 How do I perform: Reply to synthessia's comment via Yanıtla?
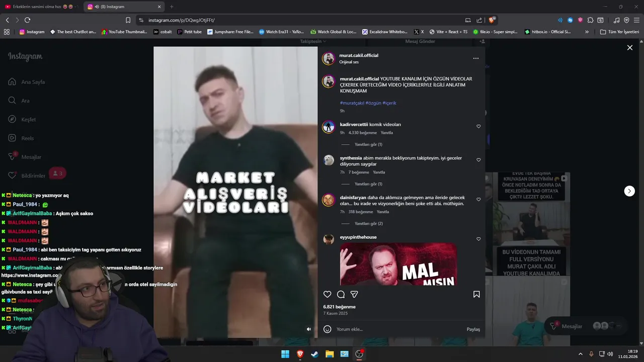pos(379,172)
